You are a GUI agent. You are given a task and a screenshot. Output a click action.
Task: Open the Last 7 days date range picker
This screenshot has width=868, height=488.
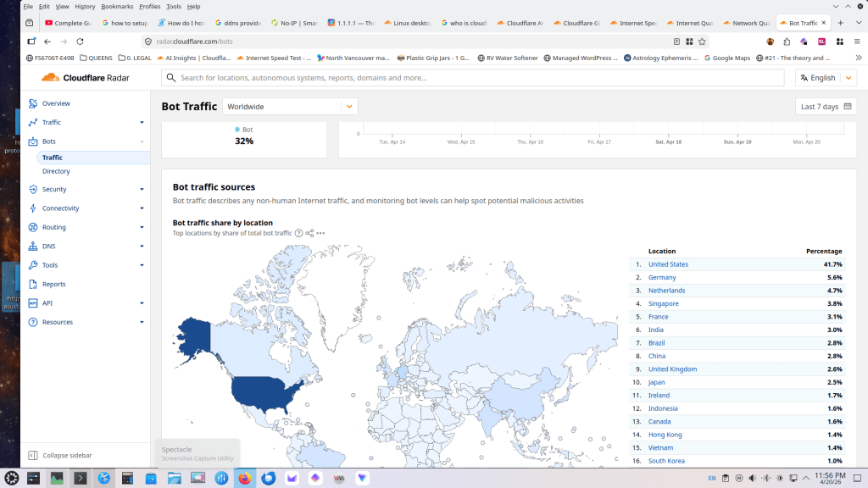[x=825, y=107]
